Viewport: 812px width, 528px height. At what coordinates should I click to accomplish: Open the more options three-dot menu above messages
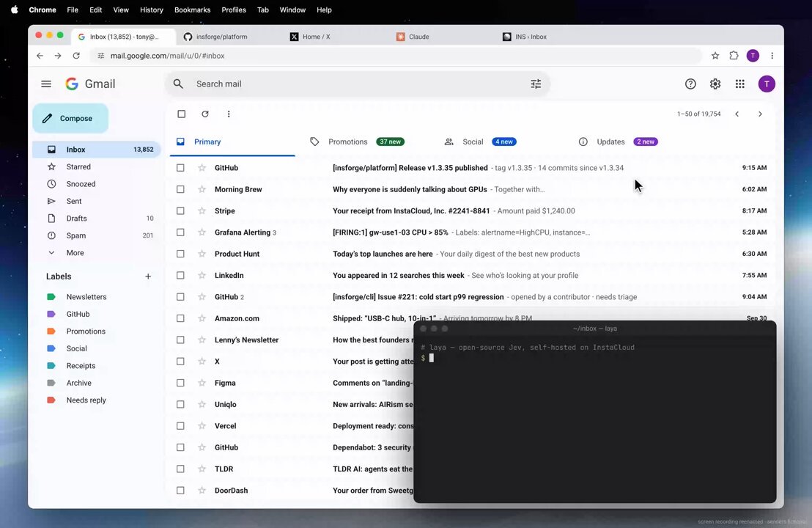[229, 114]
